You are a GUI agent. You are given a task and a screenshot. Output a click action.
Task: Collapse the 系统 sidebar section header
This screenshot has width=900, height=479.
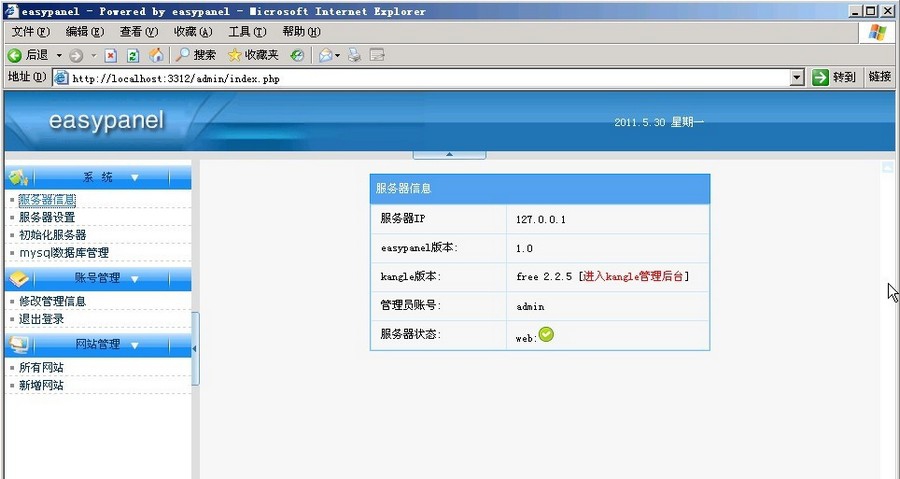tap(98, 177)
